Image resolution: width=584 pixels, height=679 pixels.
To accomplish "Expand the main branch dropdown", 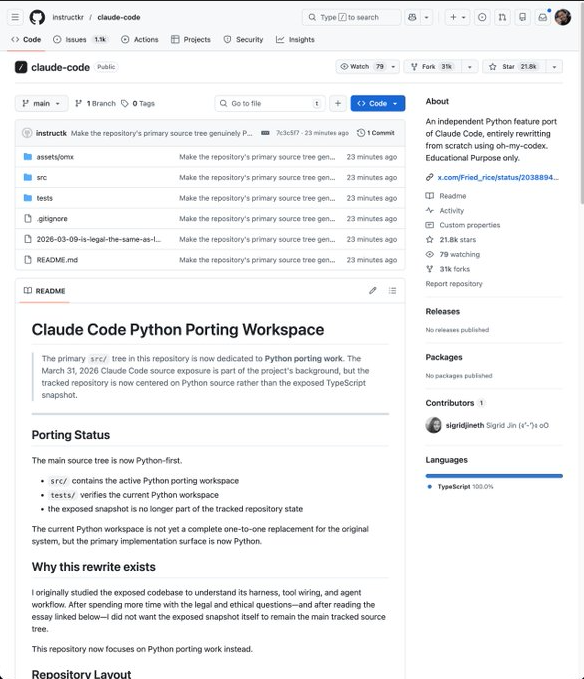I will point(42,103).
